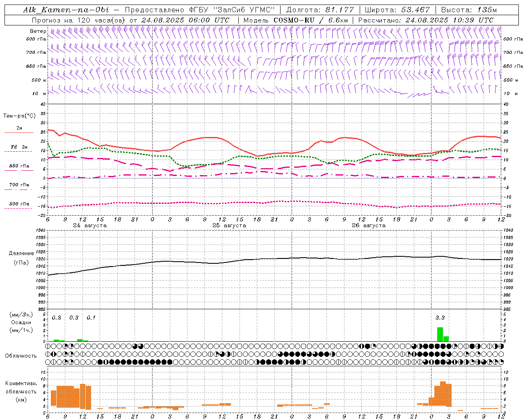Select the Широта: 53.467 value
The image size is (525, 420).
coord(397,10)
